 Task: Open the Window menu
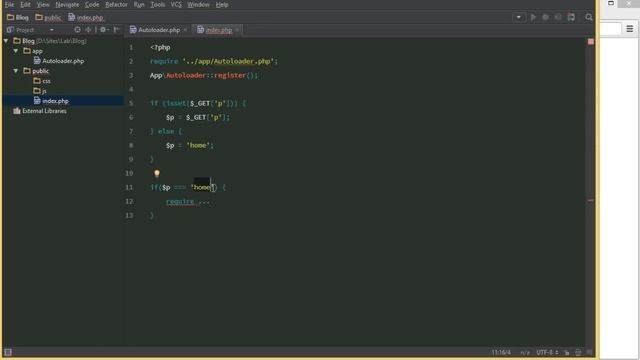click(198, 4)
